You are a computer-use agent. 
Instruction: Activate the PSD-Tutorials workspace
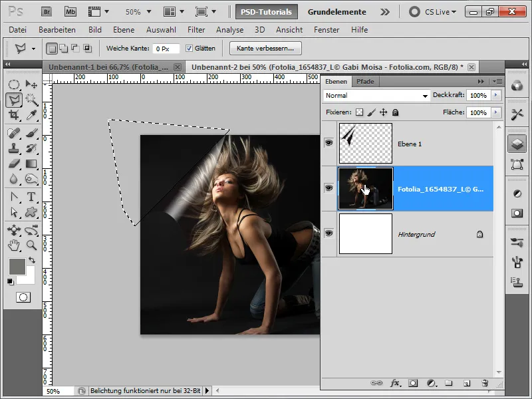(x=267, y=12)
